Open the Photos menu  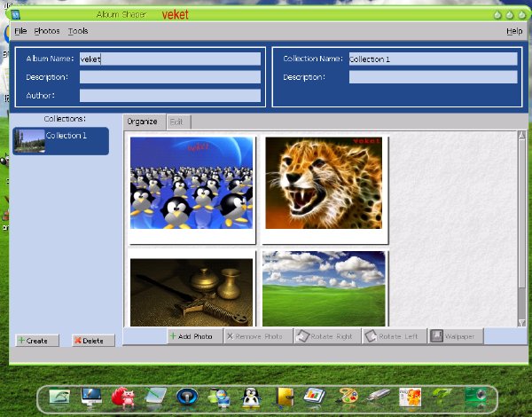coord(47,31)
